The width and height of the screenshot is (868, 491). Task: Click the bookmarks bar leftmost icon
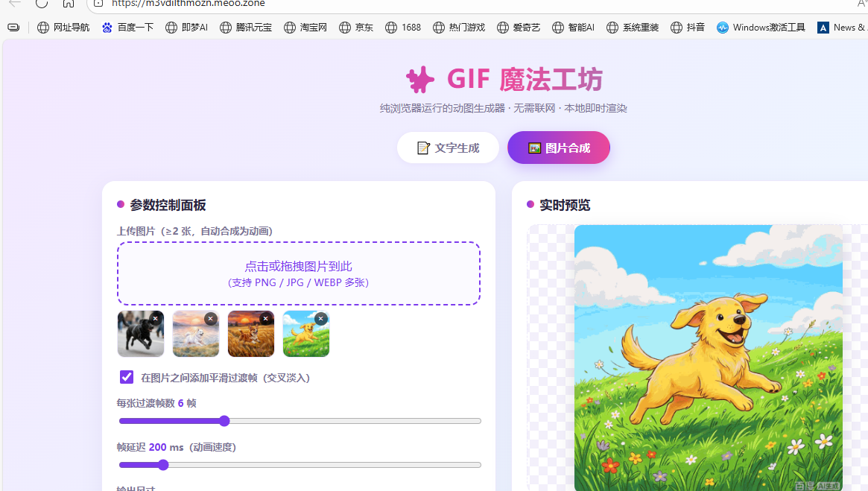pos(14,27)
